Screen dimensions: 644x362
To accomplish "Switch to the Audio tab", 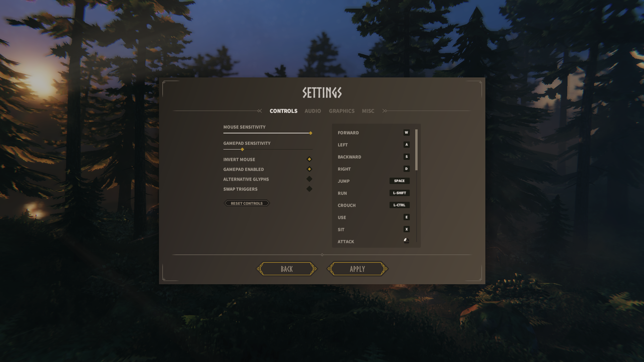I will (x=312, y=111).
